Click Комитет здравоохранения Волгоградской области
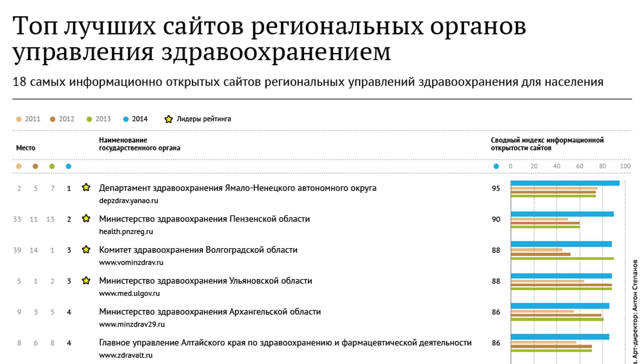 (x=198, y=250)
